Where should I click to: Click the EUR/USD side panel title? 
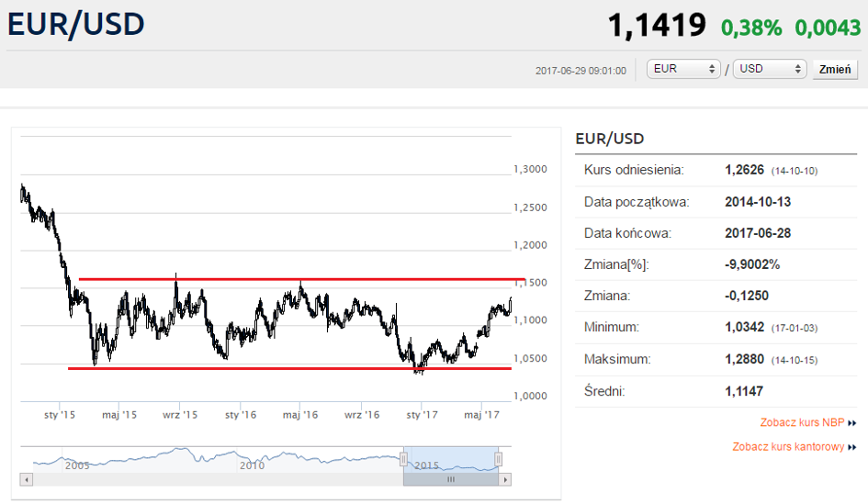[x=610, y=139]
